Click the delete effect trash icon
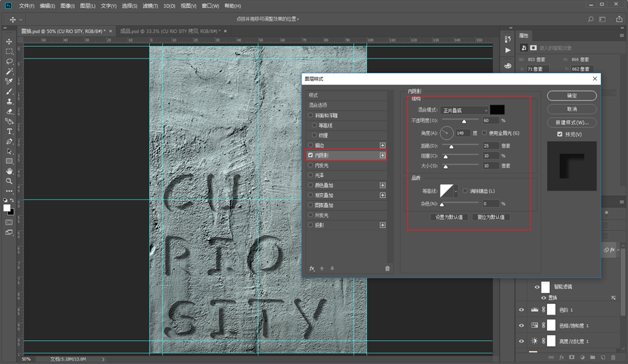 387,268
